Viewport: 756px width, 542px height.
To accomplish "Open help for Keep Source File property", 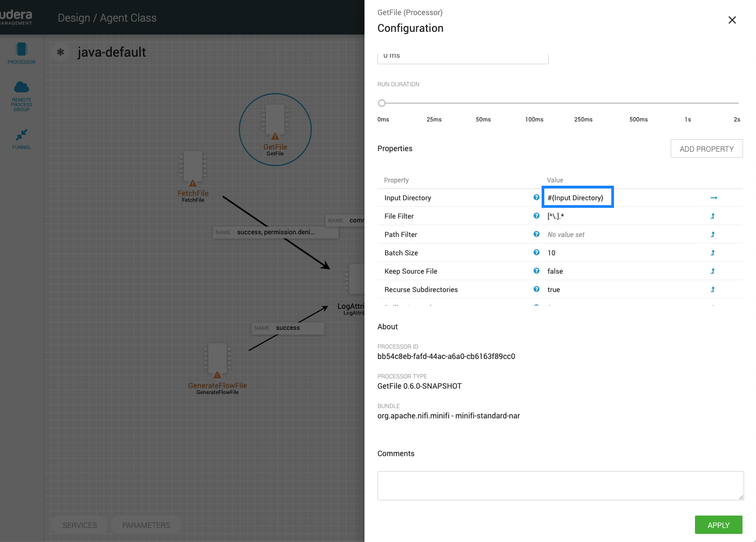I will click(x=536, y=271).
